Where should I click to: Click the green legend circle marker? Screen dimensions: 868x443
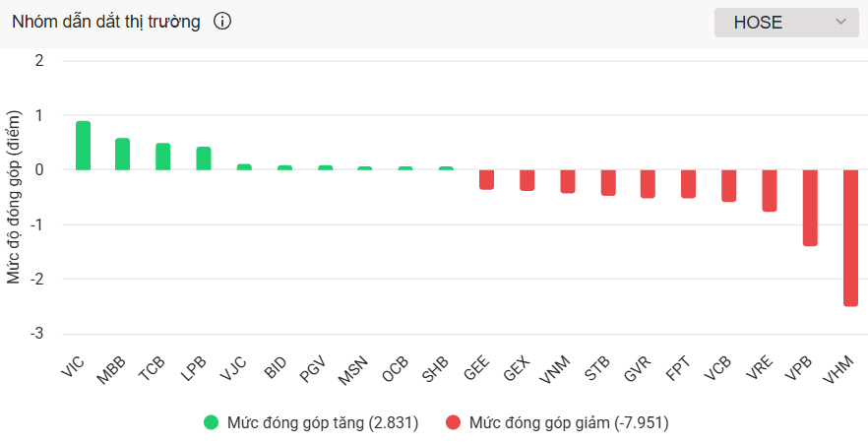(211, 423)
